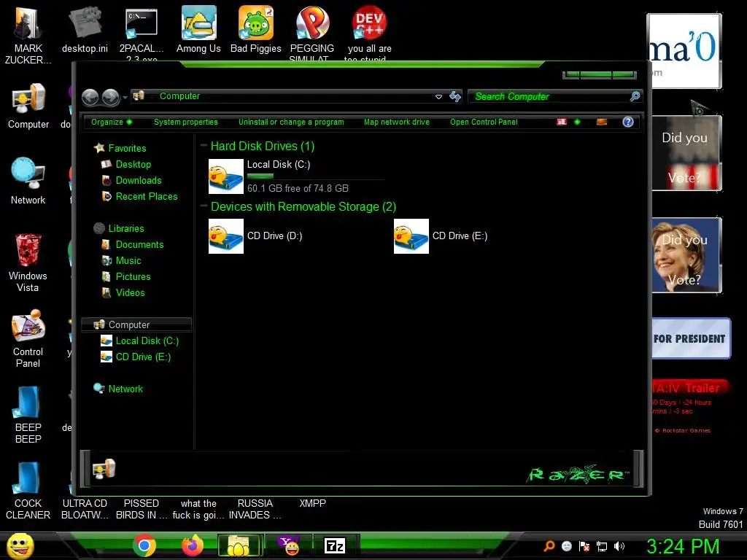Screen dimensions: 747x560
Task: Open the Organize dropdown menu
Action: [112, 122]
